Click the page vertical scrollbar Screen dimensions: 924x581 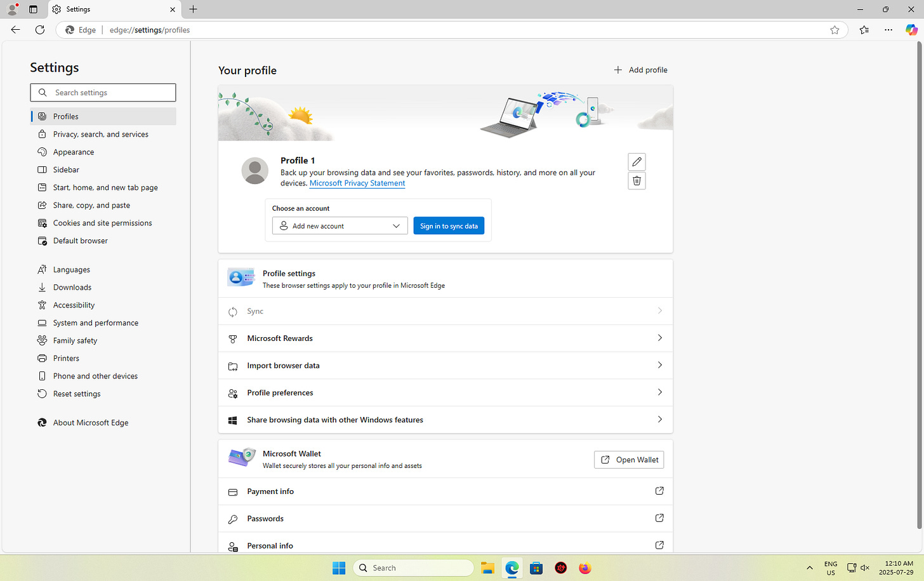pyautogui.click(x=919, y=286)
